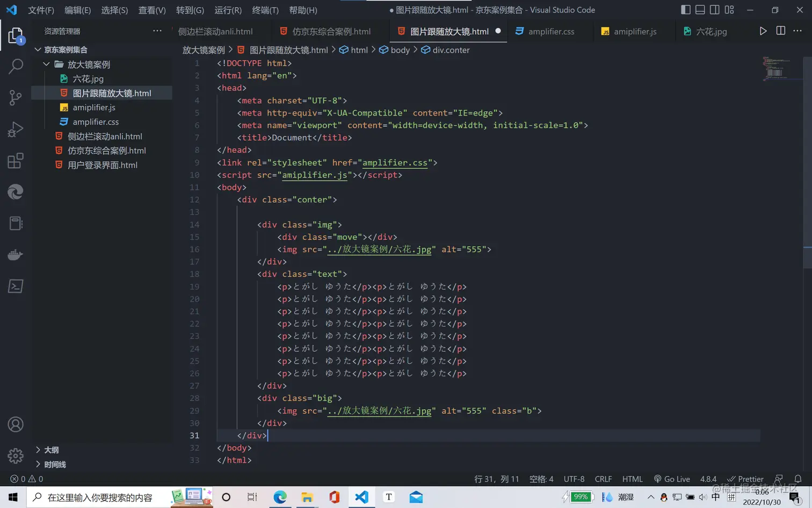The height and width of the screenshot is (508, 812).
Task: Switch to the 六花.jpg tab
Action: click(x=711, y=32)
